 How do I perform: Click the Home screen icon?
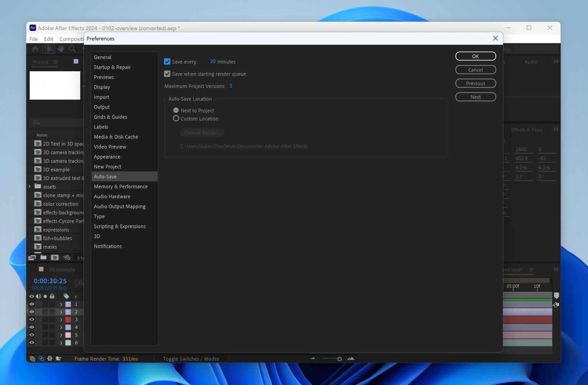[x=35, y=49]
